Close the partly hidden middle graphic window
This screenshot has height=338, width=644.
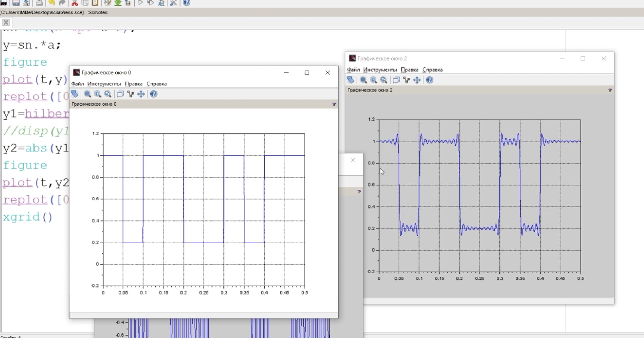[x=352, y=160]
